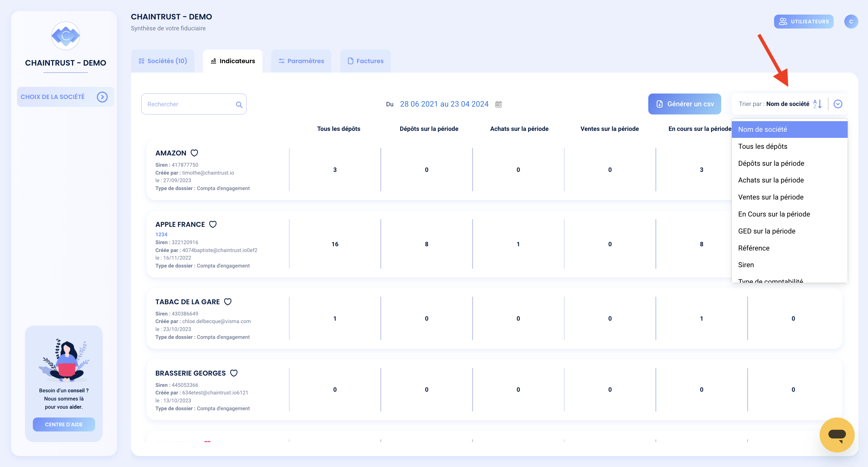Screen dimensions: 868x467
Task: Click the 1234 reference link under APPLE FRANCE
Action: [161, 234]
